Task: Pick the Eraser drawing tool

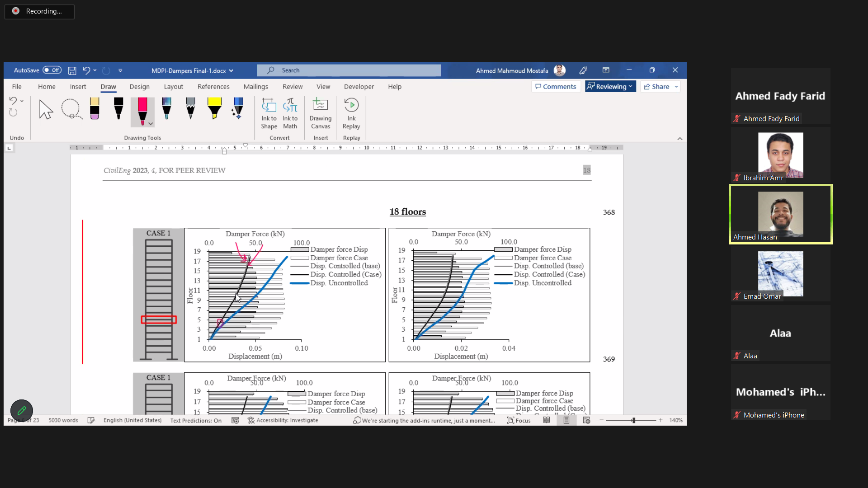Action: click(94, 109)
